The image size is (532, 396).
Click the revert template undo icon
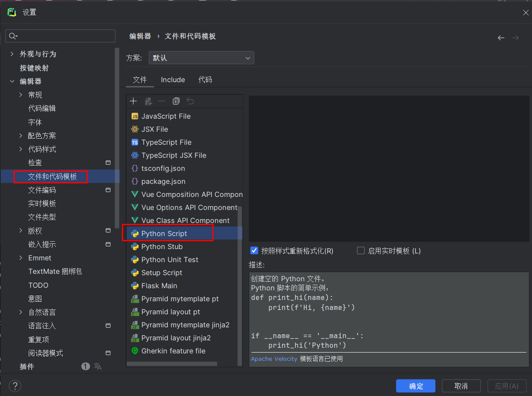coord(190,101)
